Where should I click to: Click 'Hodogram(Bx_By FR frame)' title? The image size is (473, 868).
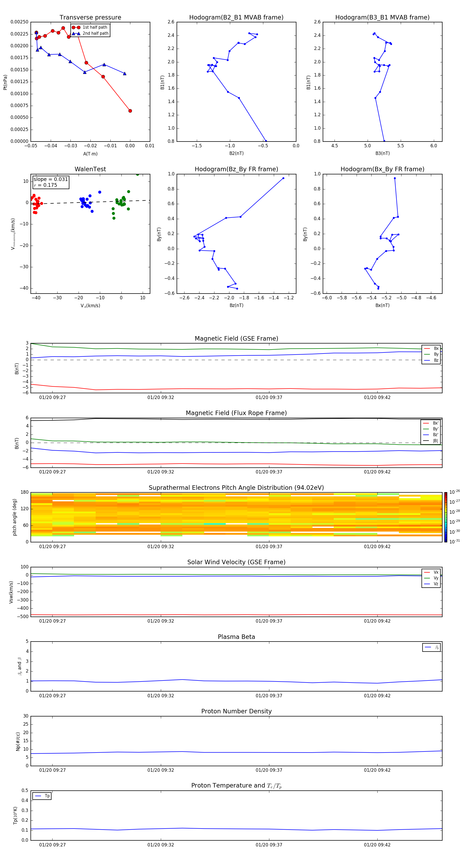pyautogui.click(x=382, y=169)
